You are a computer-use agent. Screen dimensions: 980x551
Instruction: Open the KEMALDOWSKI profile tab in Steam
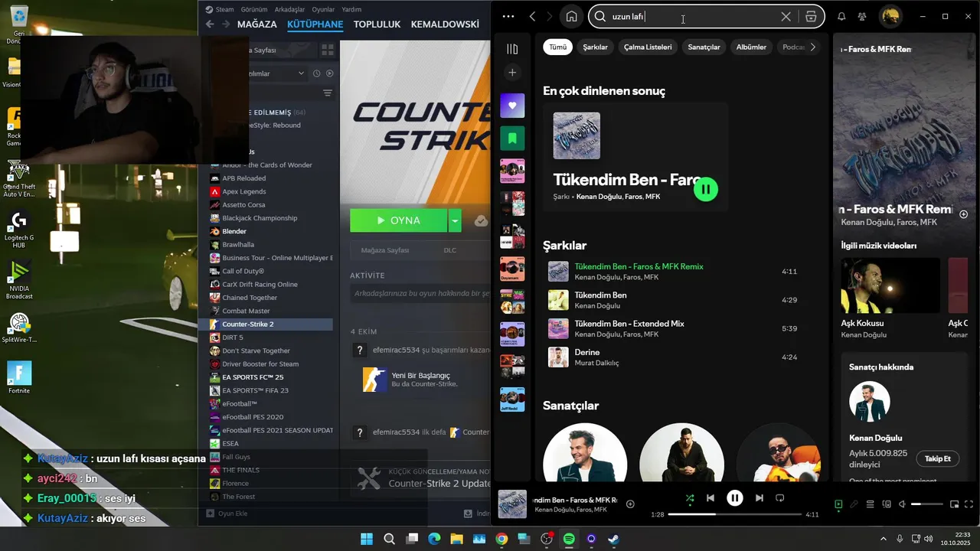[x=445, y=24]
